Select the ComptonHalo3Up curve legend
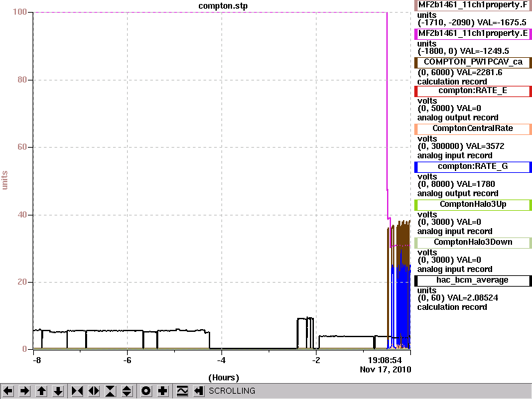 point(473,205)
